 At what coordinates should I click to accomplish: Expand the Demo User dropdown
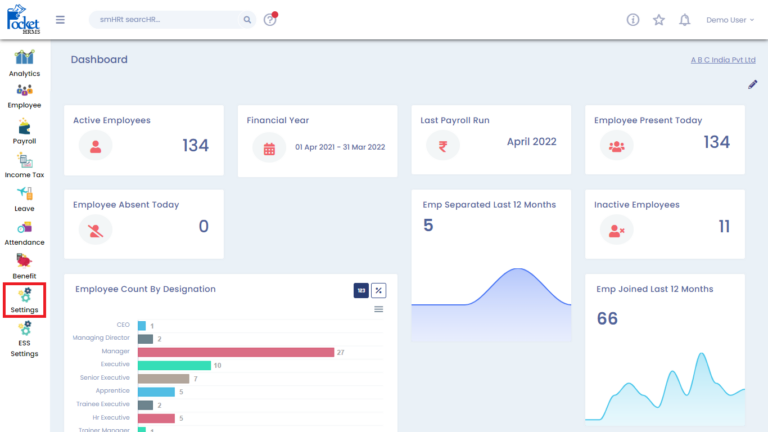[x=730, y=20]
